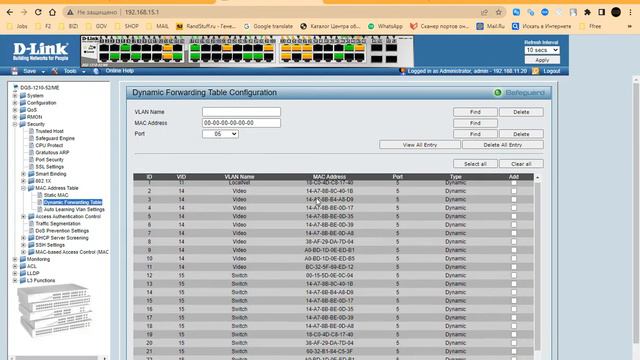Expand the Monitoring tree node
The height and width of the screenshot is (360, 640).
tap(15, 259)
